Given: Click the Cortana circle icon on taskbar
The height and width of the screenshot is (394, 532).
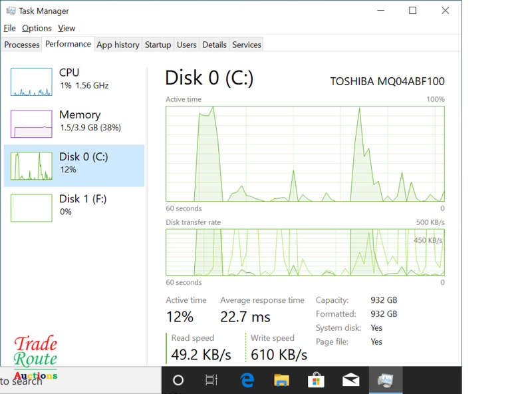Looking at the screenshot, I should click(x=178, y=380).
